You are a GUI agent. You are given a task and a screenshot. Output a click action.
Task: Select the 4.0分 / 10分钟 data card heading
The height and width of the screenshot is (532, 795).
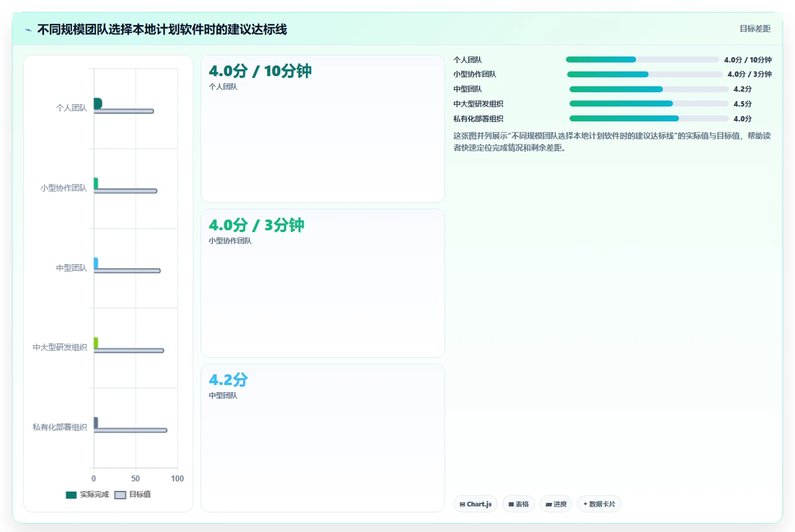point(260,71)
